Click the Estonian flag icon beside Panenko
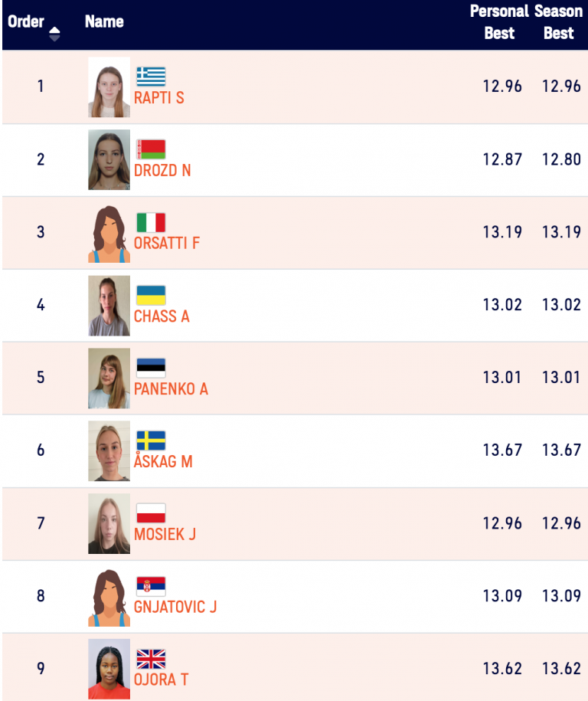Image resolution: width=588 pixels, height=701 pixels. pyautogui.click(x=151, y=368)
